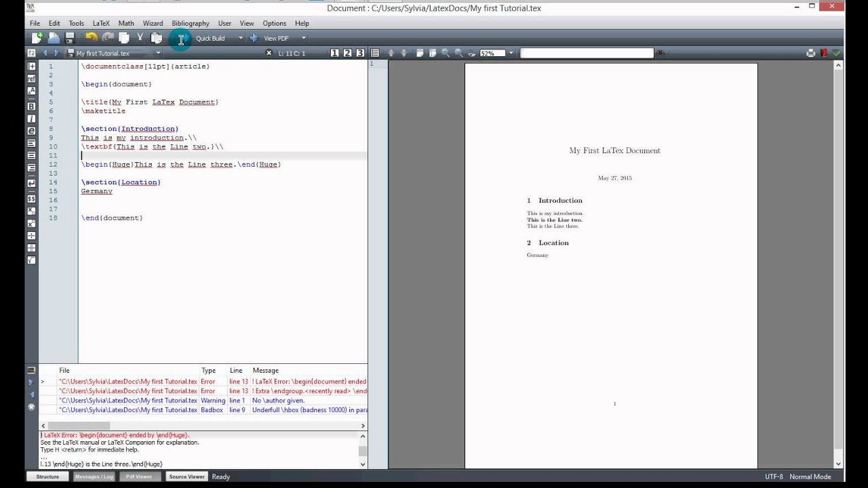The height and width of the screenshot is (488, 868).
Task: Toggle the Messages / Log panel button
Action: click(x=94, y=476)
